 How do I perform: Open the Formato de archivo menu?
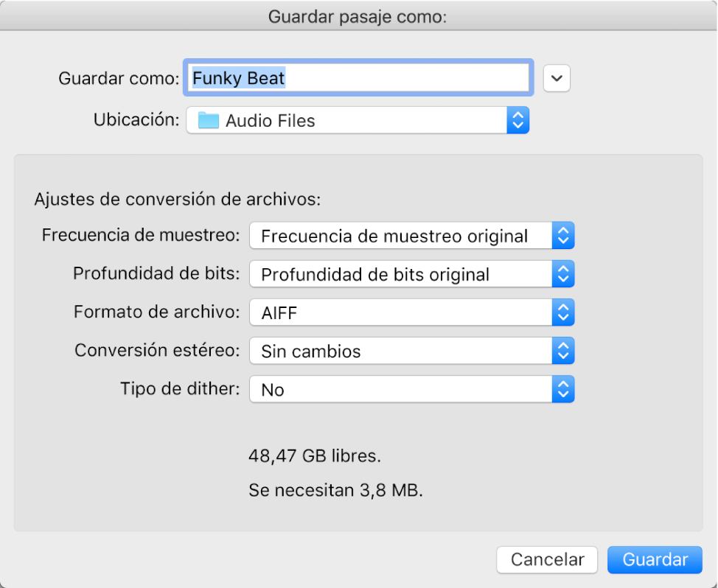[400, 313]
